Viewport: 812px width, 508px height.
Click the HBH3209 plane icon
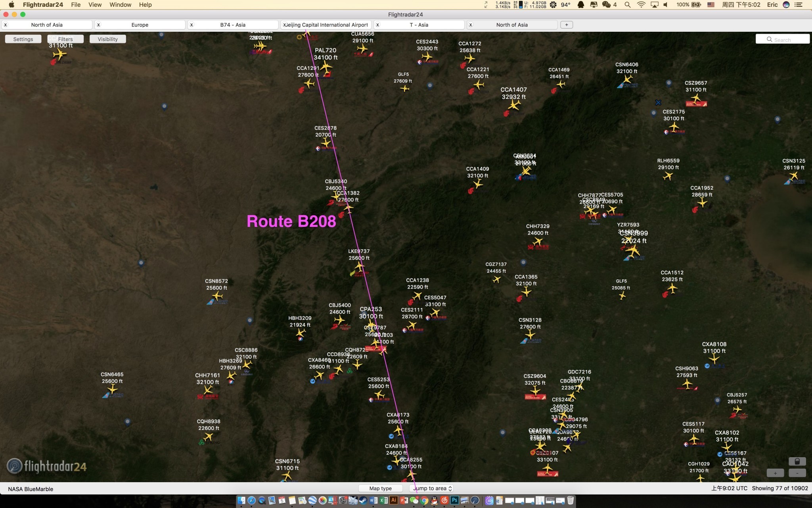pyautogui.click(x=301, y=333)
